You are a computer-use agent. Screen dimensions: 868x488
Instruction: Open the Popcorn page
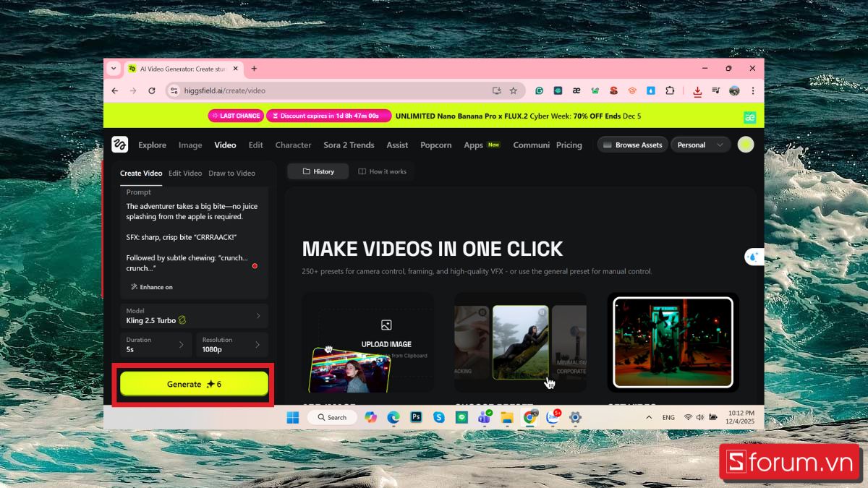point(436,145)
